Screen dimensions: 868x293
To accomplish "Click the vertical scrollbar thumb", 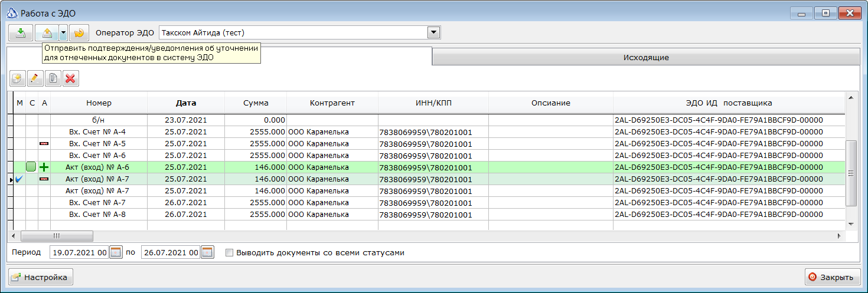I will (851, 173).
